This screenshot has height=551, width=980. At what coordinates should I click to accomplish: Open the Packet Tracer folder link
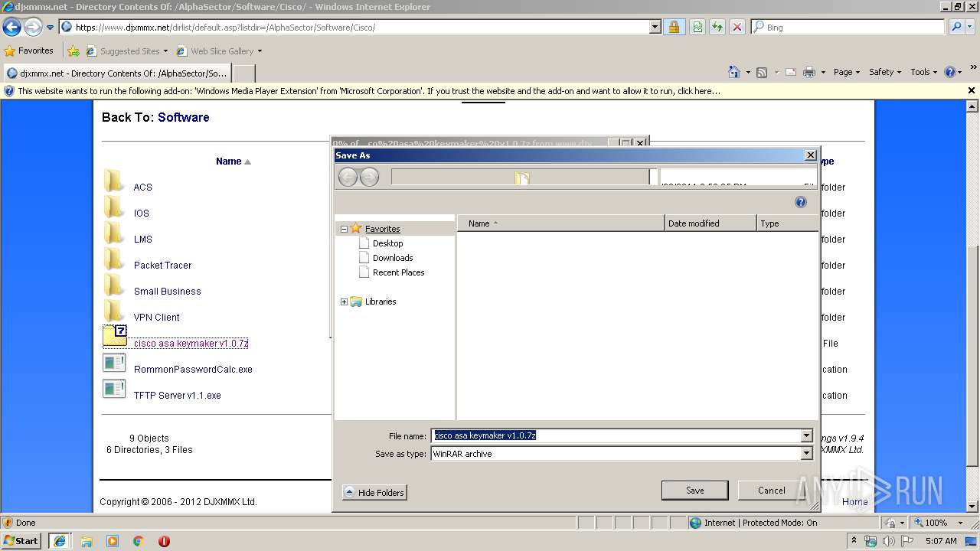pyautogui.click(x=163, y=266)
